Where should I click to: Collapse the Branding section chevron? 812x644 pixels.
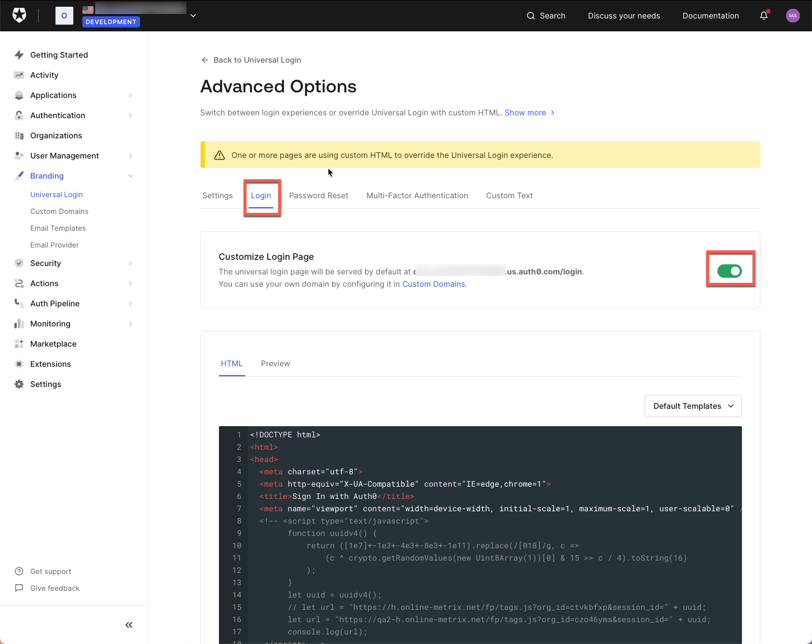pyautogui.click(x=130, y=175)
